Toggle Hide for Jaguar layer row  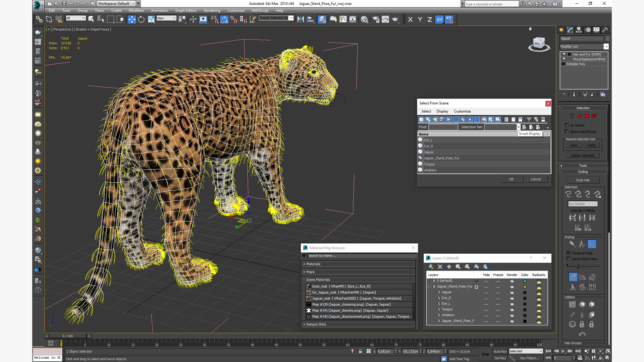[x=486, y=292]
